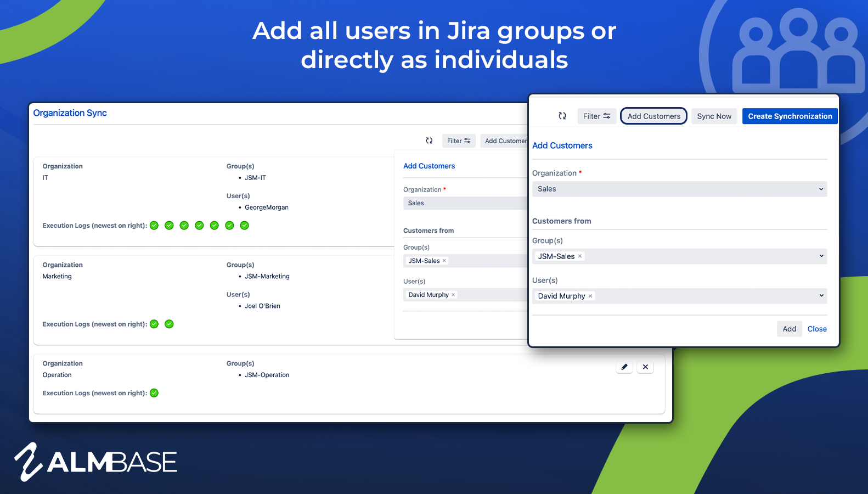Screen dimensions: 868x494
Task: Click Sync Now button
Action: click(x=714, y=116)
